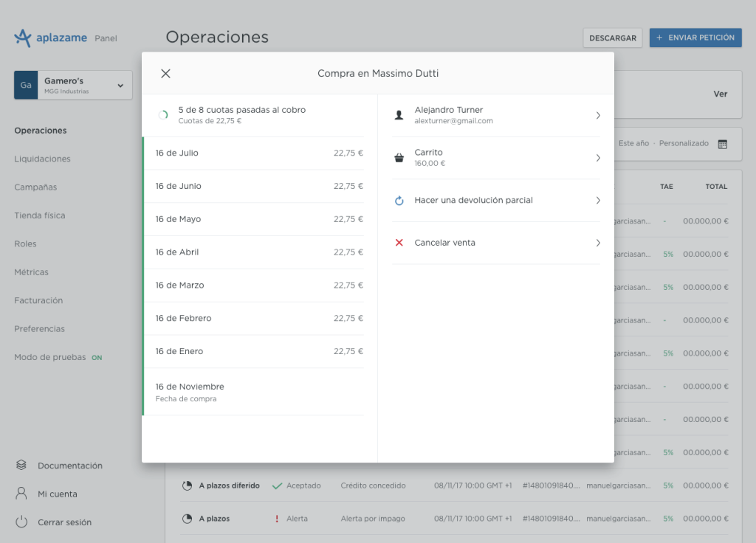
Task: Click the Cerrar sesión link
Action: click(65, 522)
